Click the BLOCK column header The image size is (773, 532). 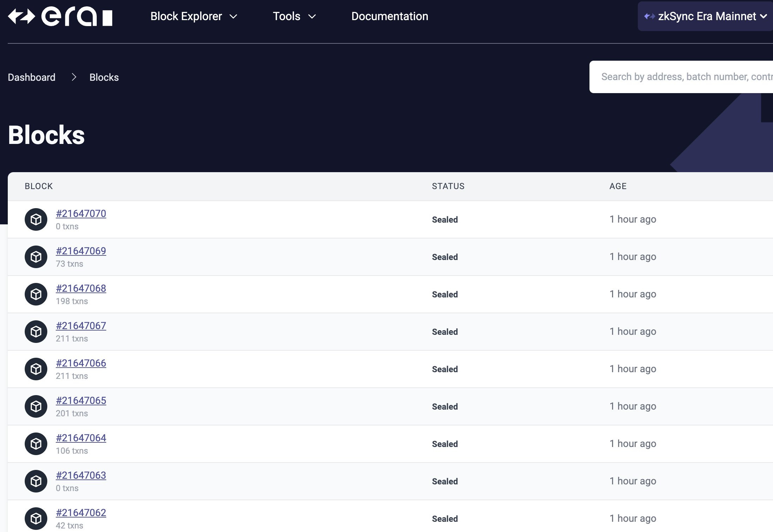click(x=39, y=186)
